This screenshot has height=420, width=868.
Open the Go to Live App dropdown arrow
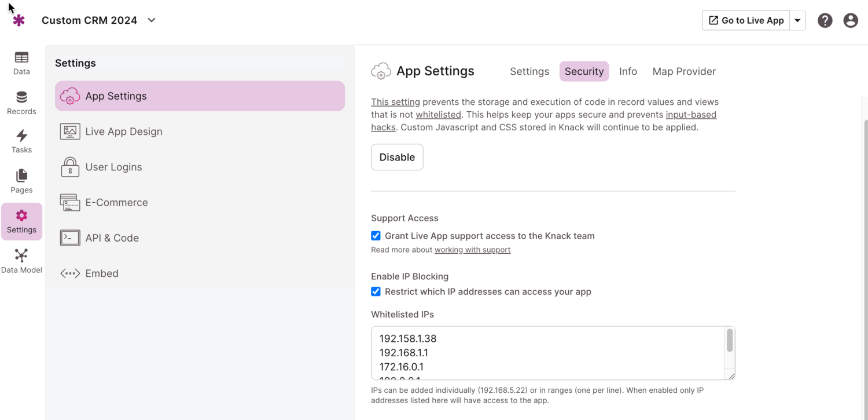pyautogui.click(x=797, y=20)
